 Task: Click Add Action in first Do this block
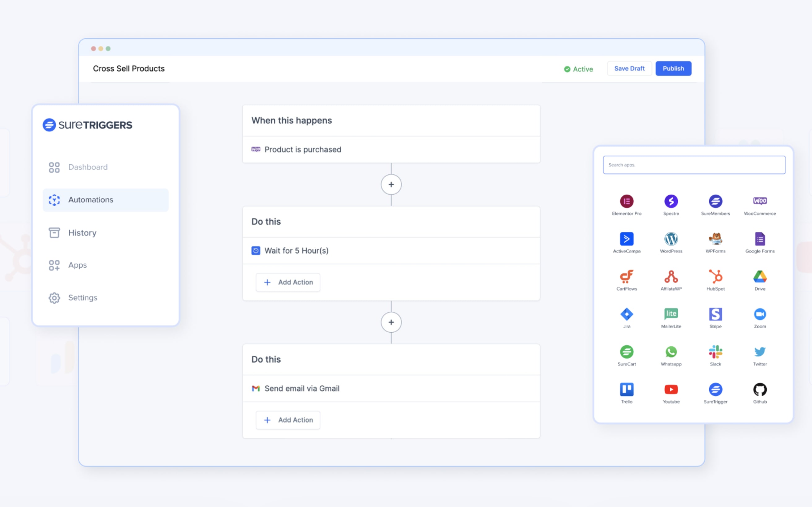pos(288,282)
